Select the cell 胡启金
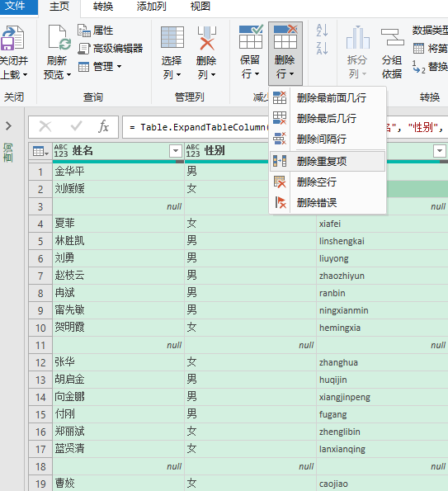This screenshot has width=448, height=491. (x=118, y=380)
